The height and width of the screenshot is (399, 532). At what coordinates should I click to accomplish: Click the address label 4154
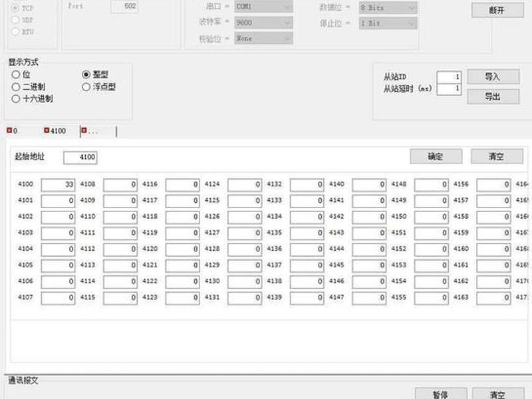click(398, 281)
